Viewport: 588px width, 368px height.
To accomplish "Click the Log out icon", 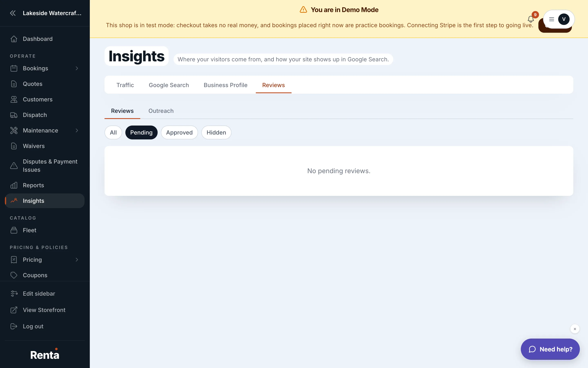I will tap(14, 326).
